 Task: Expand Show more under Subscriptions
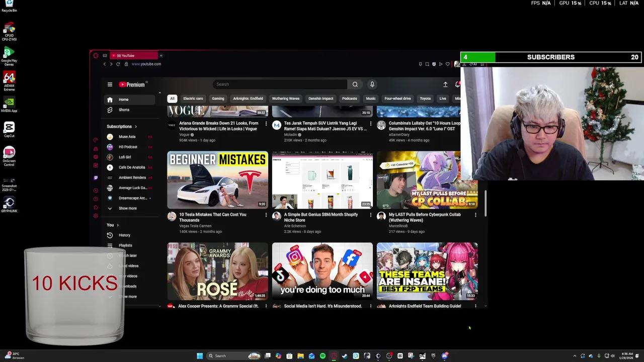130,208
